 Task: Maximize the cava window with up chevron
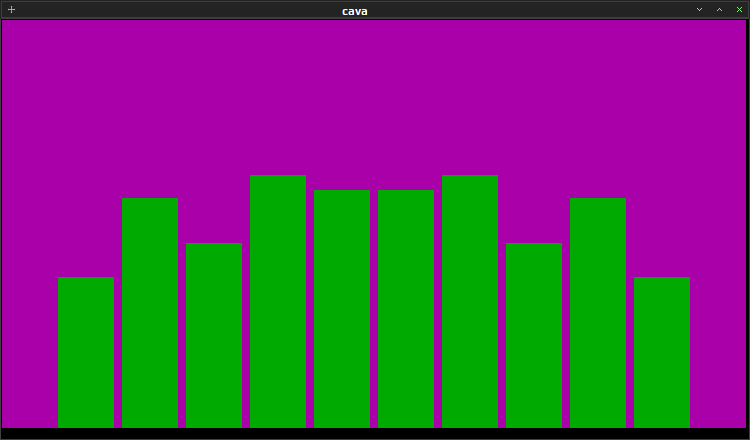[x=719, y=10]
